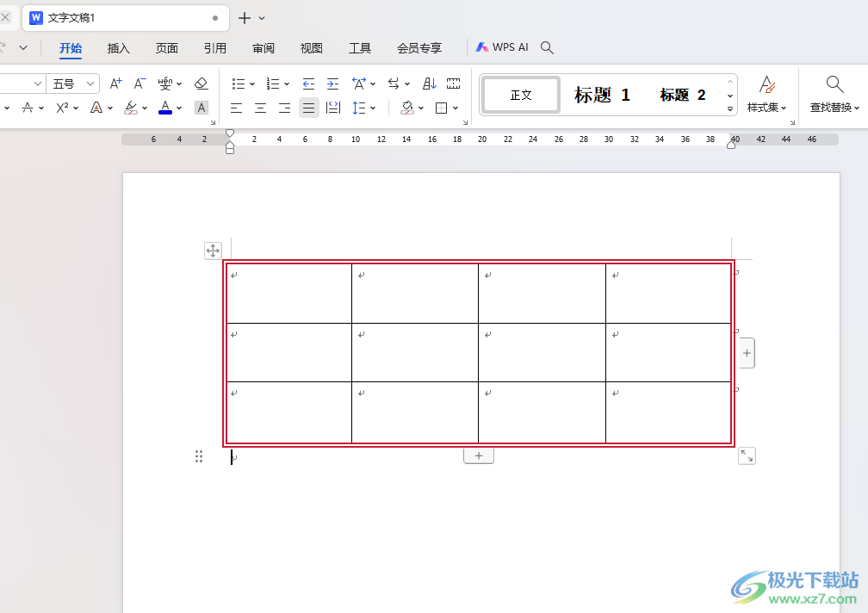This screenshot has width=868, height=613.
Task: Toggle show/hide paragraph marks icon
Action: coord(453,84)
